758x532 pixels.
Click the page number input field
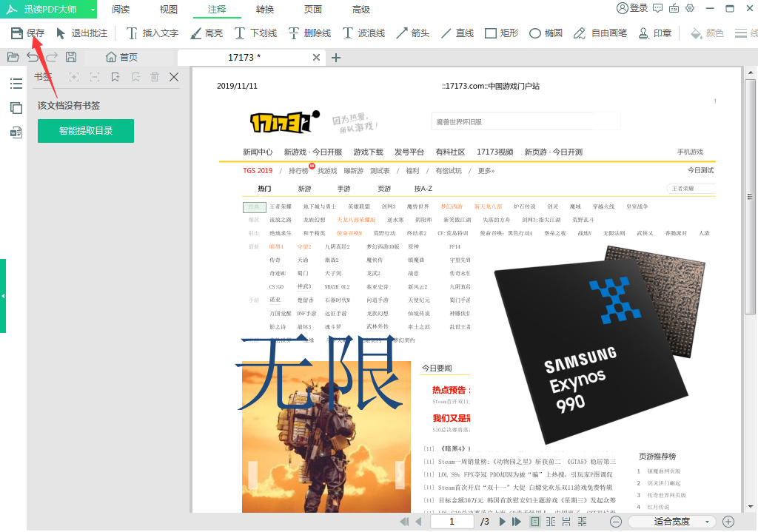(x=452, y=521)
